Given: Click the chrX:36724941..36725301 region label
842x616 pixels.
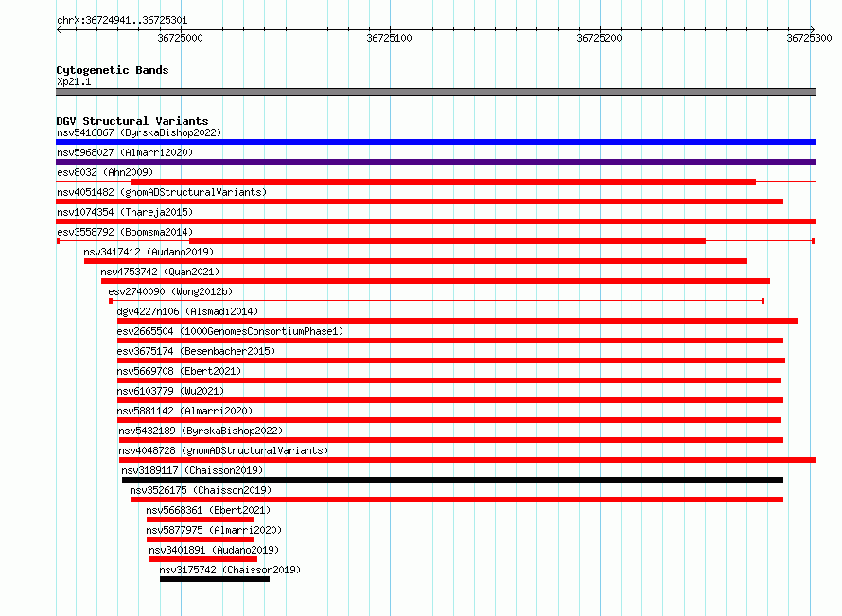Looking at the screenshot, I should coord(122,21).
